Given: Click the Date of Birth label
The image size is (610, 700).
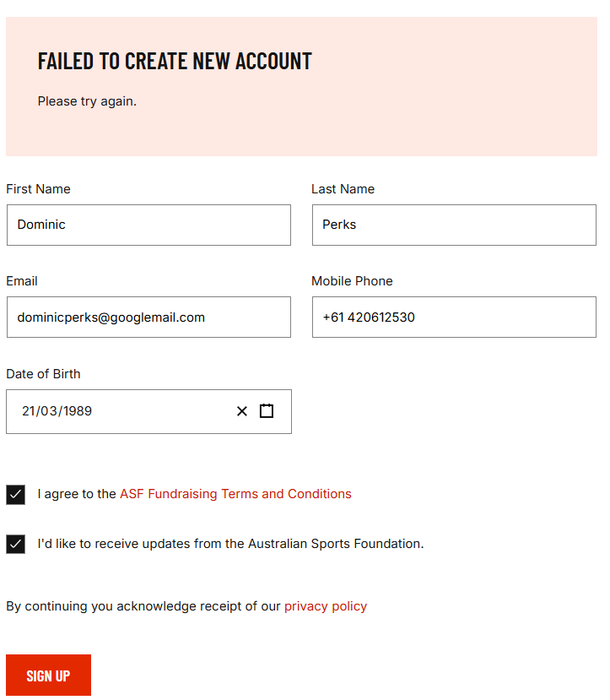Looking at the screenshot, I should (43, 374).
